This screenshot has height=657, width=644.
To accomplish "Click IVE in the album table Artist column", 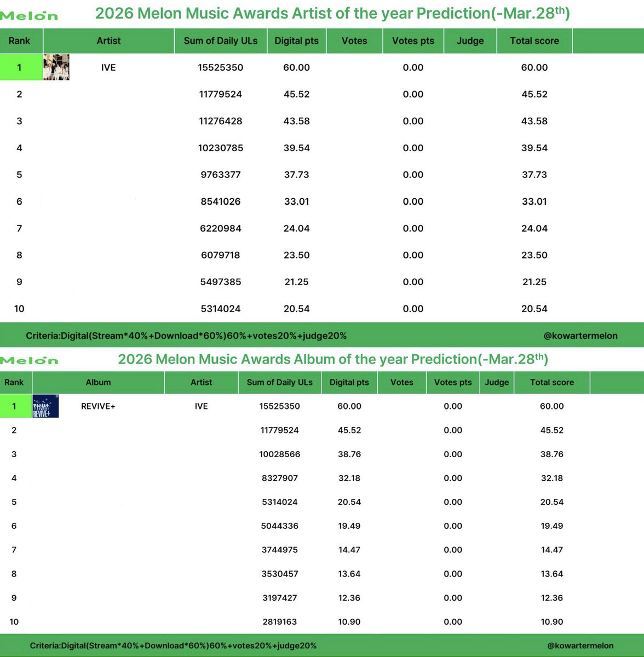I will tap(201, 406).
